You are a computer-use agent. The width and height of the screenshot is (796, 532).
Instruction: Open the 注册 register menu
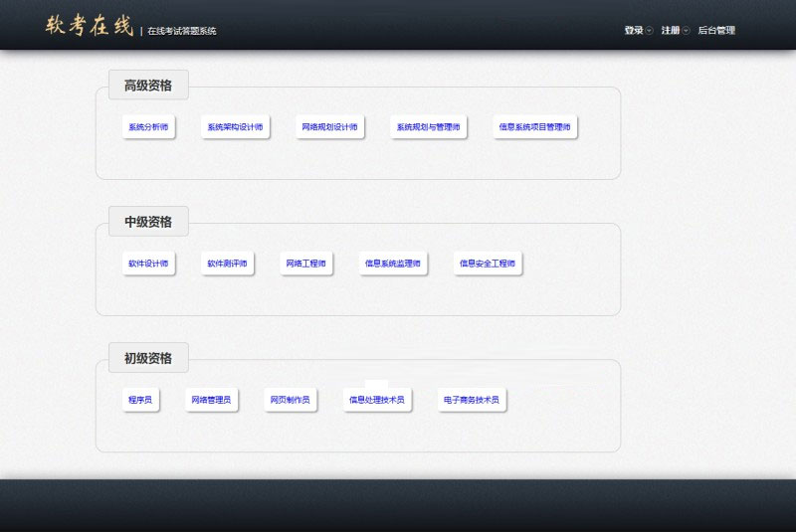pyautogui.click(x=670, y=31)
